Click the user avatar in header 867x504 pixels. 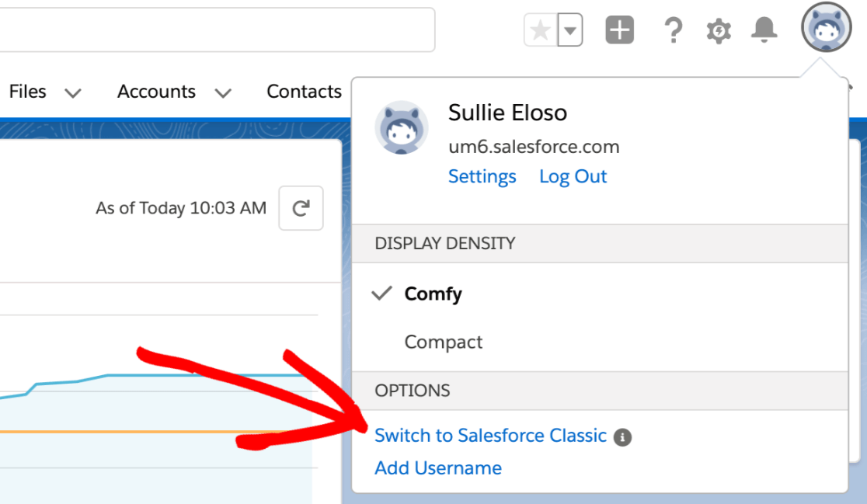[826, 28]
